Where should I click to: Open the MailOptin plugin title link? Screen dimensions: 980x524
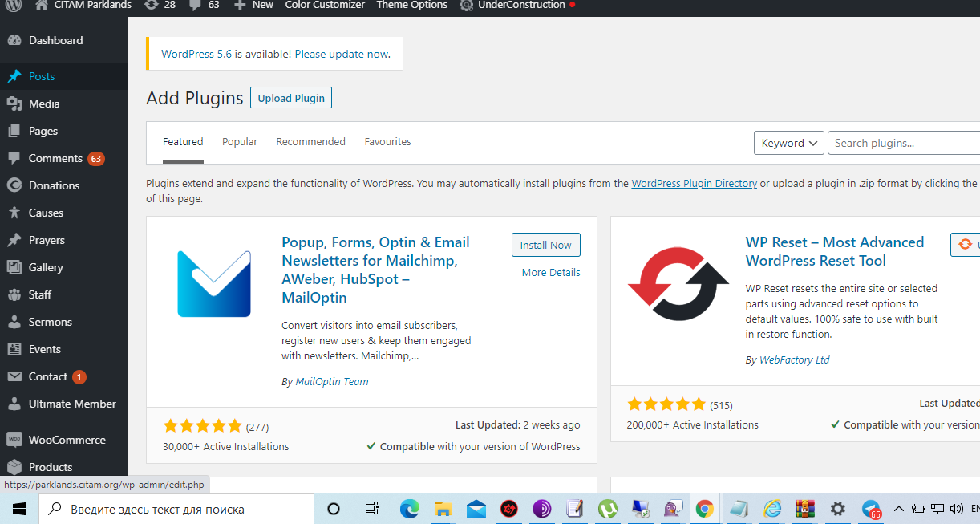tap(375, 270)
